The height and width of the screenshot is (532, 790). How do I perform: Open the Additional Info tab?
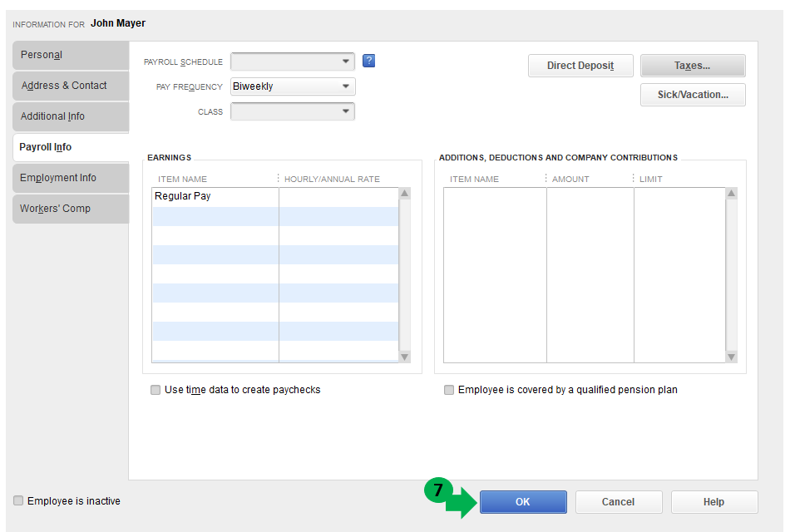[x=71, y=116]
